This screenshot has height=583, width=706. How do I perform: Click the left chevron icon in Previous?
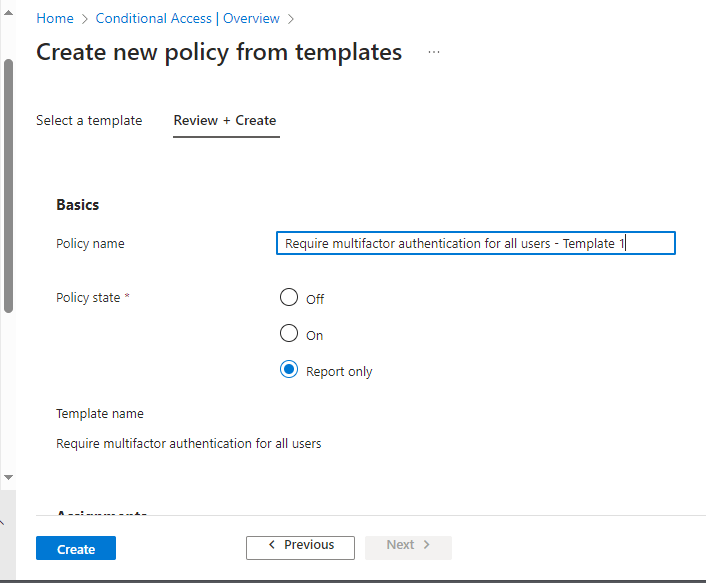pos(271,545)
